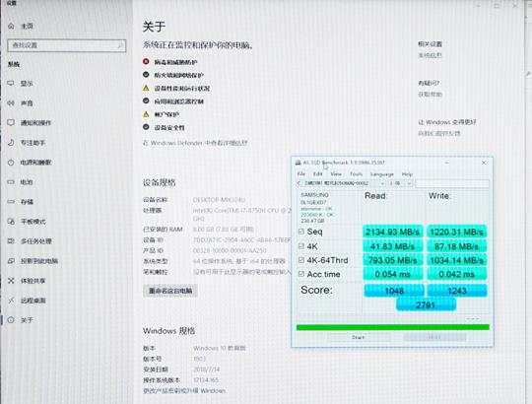Click Seq write result 1220.31 MB/s
The image size is (532, 404).
[x=457, y=232]
